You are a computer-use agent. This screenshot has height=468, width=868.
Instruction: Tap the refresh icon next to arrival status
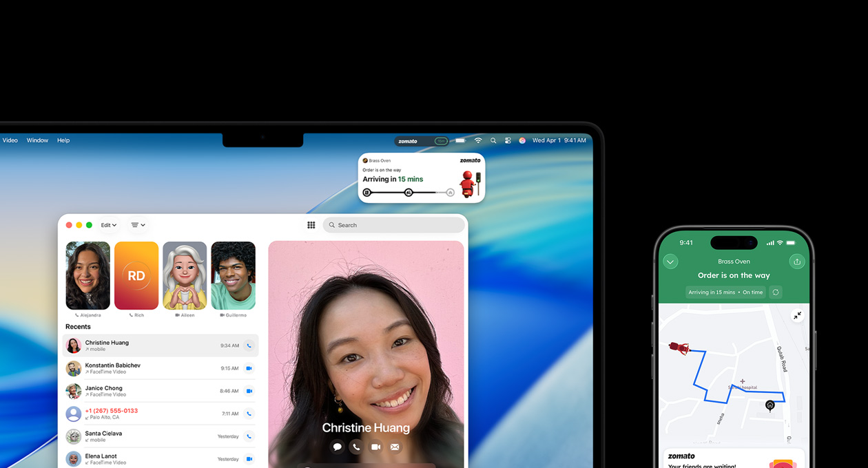coord(775,292)
